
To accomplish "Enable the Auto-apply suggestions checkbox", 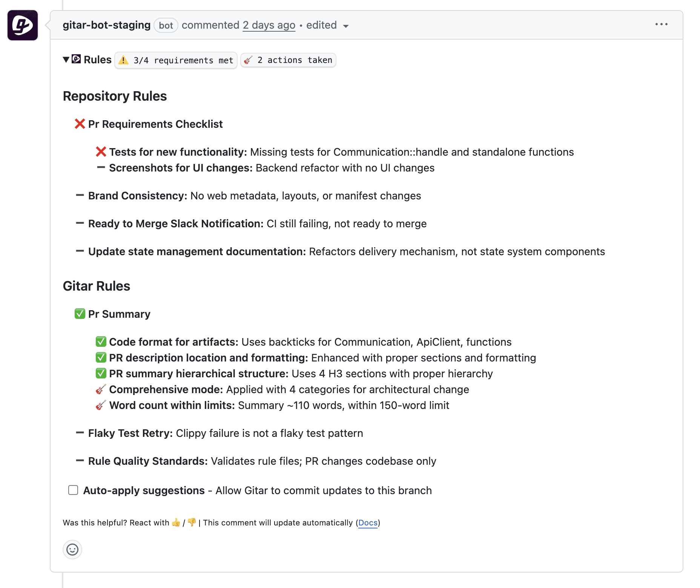I will point(73,490).
